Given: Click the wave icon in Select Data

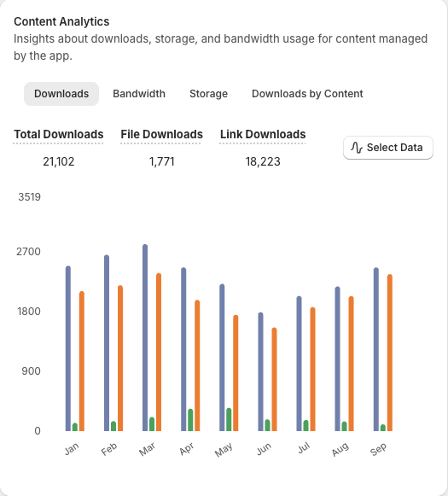Looking at the screenshot, I should point(357,148).
